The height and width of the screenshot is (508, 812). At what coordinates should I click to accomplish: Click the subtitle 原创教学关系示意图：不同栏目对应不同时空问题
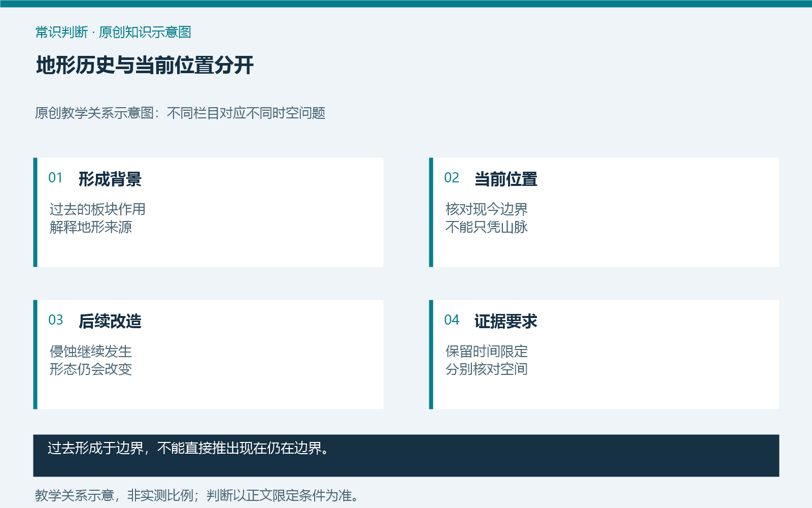point(180,113)
